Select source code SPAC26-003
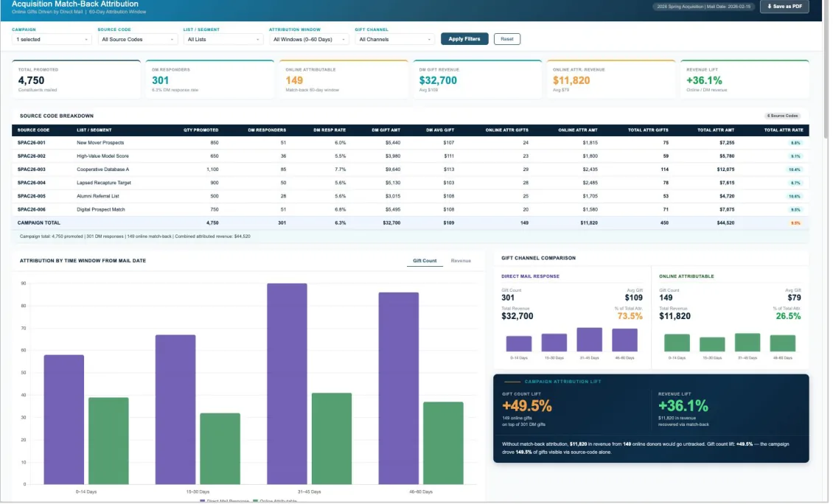The height and width of the screenshot is (504, 833). [x=32, y=169]
